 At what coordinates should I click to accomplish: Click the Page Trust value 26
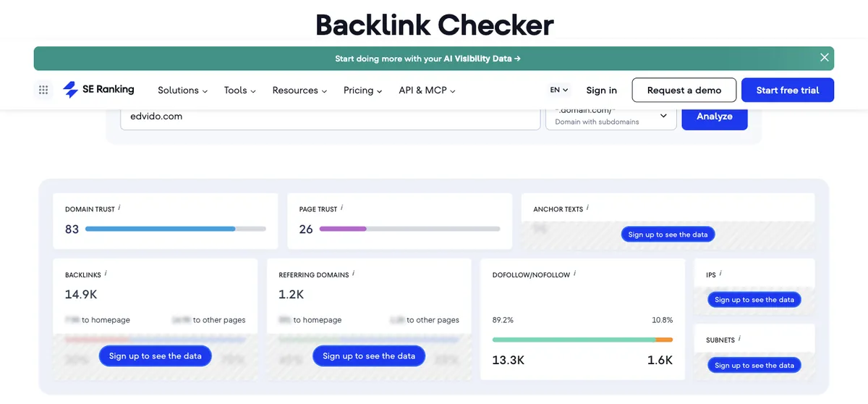click(306, 230)
